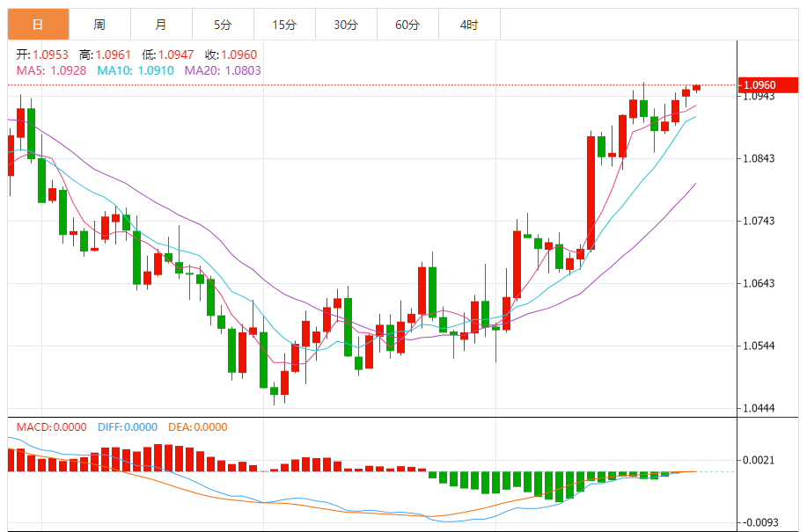Image resolution: width=807 pixels, height=532 pixels.
Task: Open the 15分 timeframe tab
Action: point(284,24)
